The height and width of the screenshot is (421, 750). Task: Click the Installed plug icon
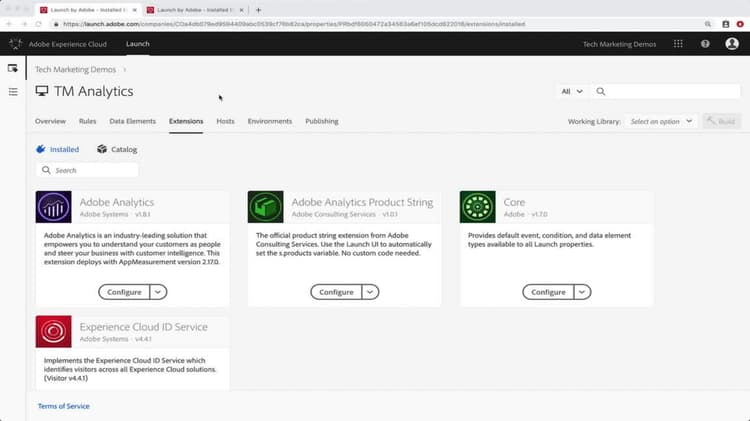[x=41, y=149]
